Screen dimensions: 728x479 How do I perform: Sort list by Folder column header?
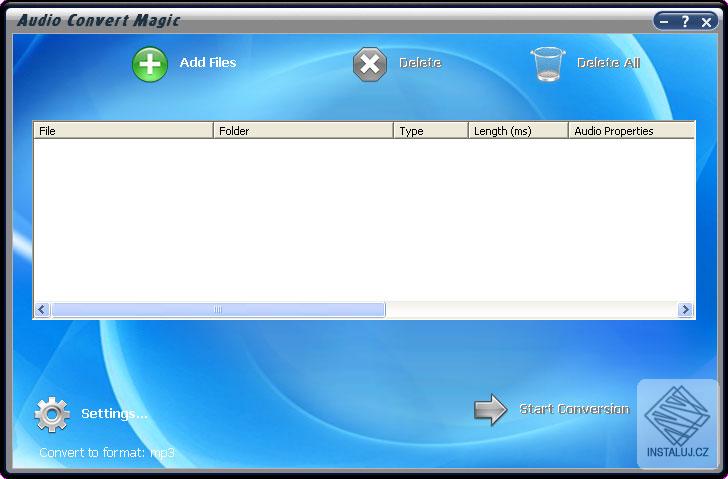[x=303, y=131]
